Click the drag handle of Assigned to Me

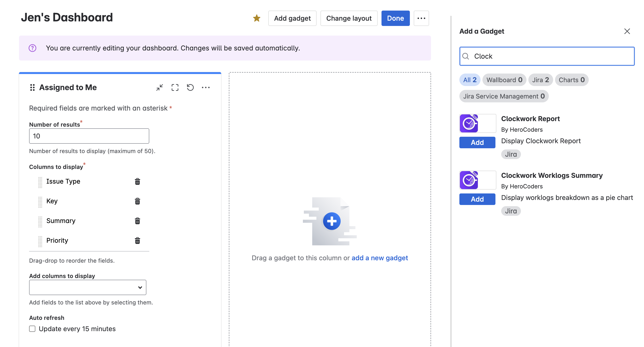coord(32,87)
